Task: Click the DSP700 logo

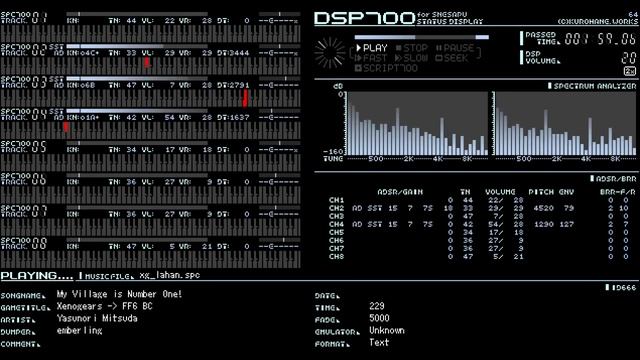Action: [364, 18]
